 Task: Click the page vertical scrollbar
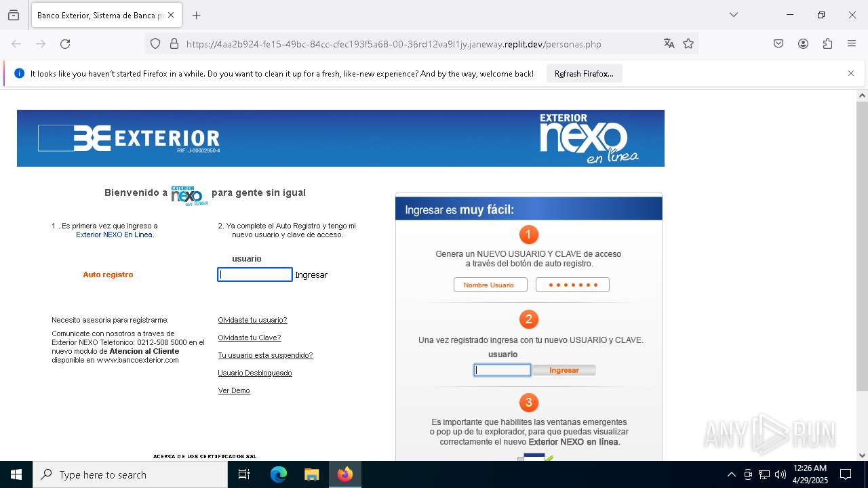click(x=862, y=246)
